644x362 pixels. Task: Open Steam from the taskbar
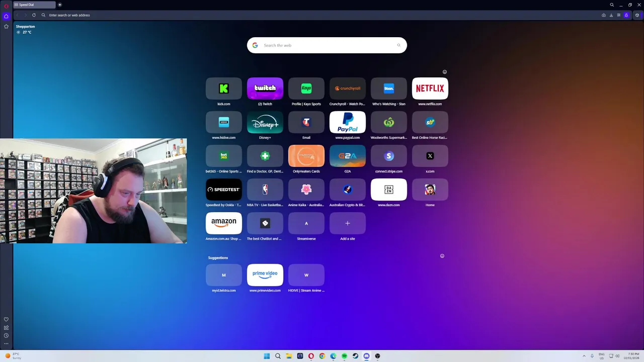(355, 356)
